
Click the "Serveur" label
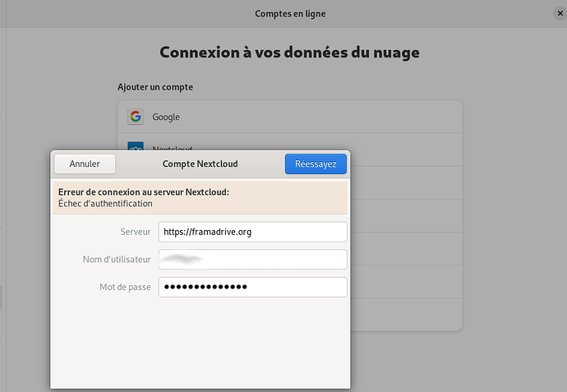136,232
